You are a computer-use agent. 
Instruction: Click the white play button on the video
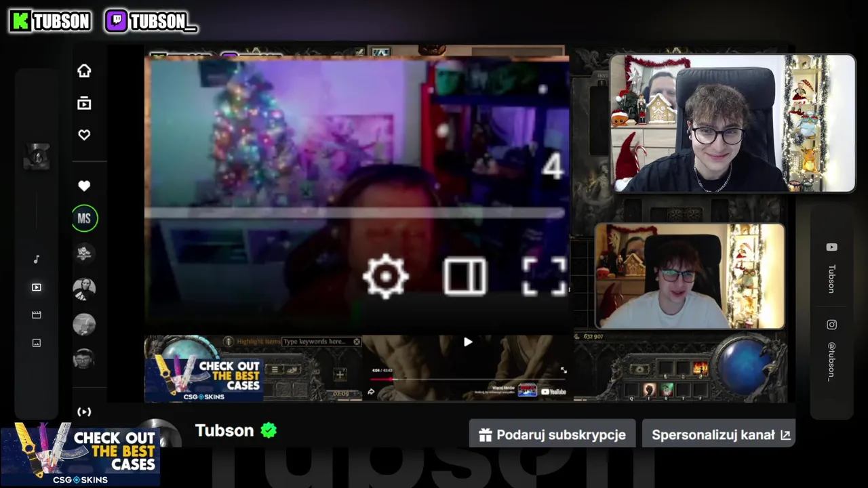[468, 342]
